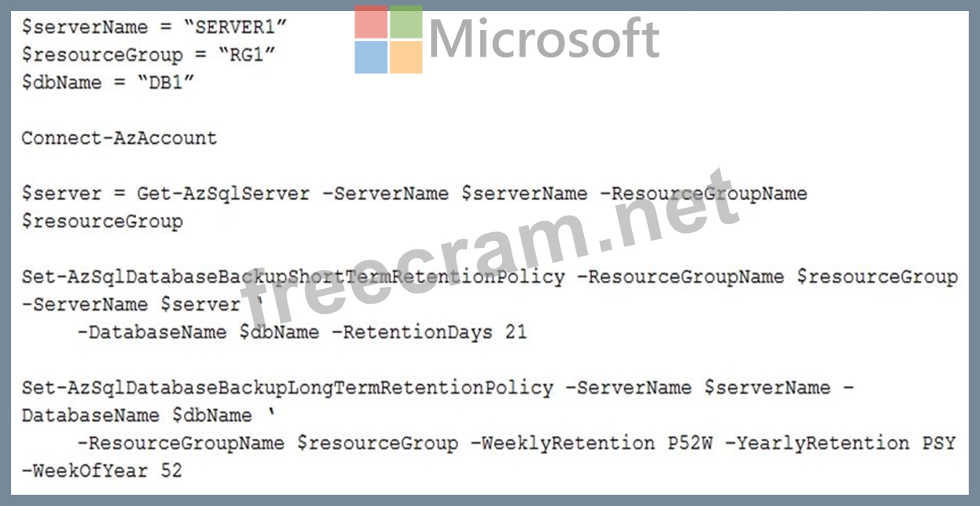Click the blue square in Microsoft logo
The image size is (980, 506).
point(372,57)
